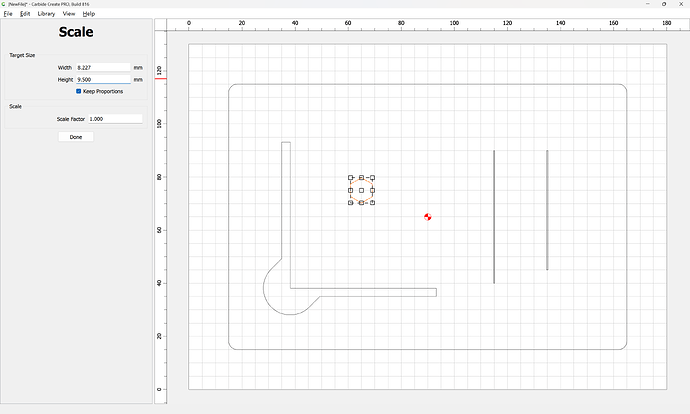Open the Help menu
The image size is (690, 414).
pos(88,14)
